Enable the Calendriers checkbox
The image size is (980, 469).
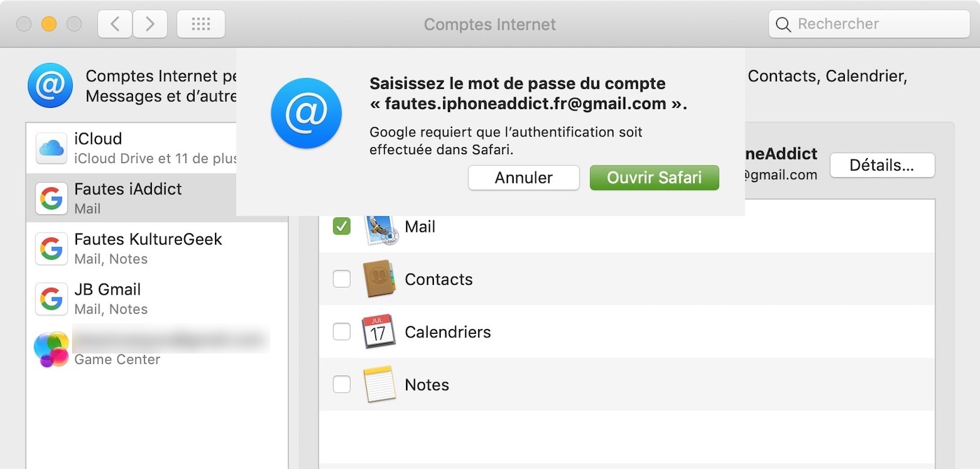click(342, 331)
